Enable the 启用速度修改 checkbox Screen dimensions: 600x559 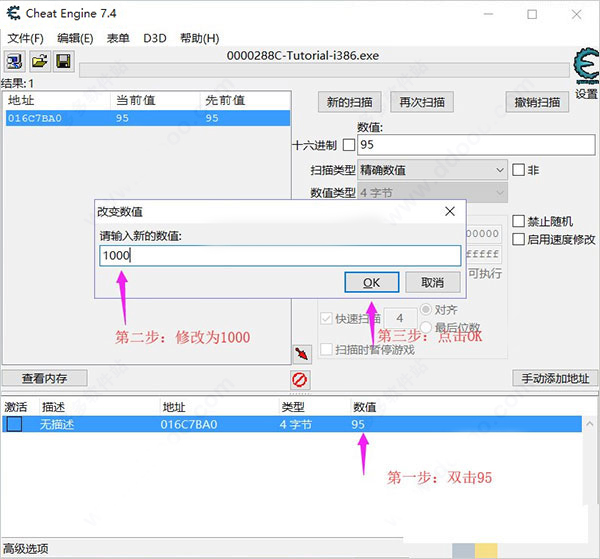pyautogui.click(x=518, y=239)
